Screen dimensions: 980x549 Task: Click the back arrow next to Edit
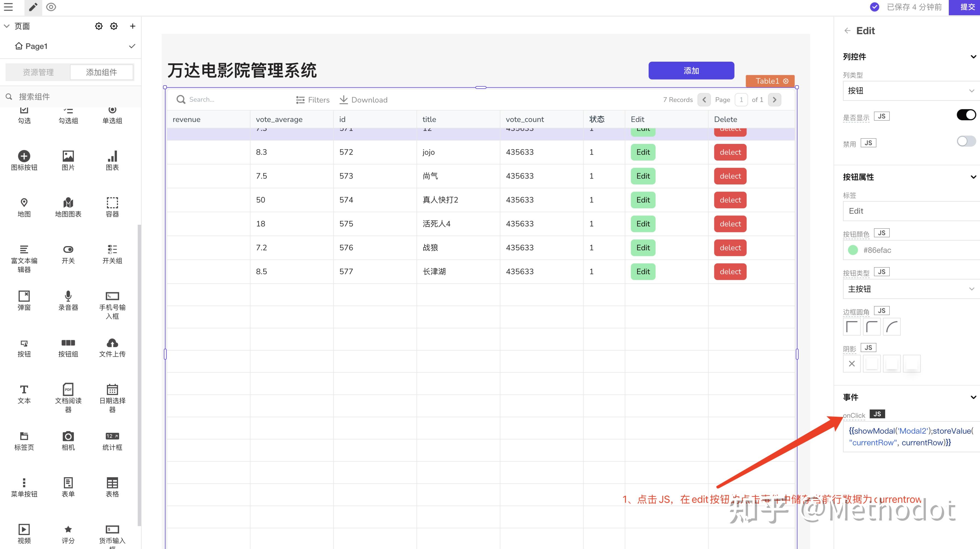click(847, 30)
